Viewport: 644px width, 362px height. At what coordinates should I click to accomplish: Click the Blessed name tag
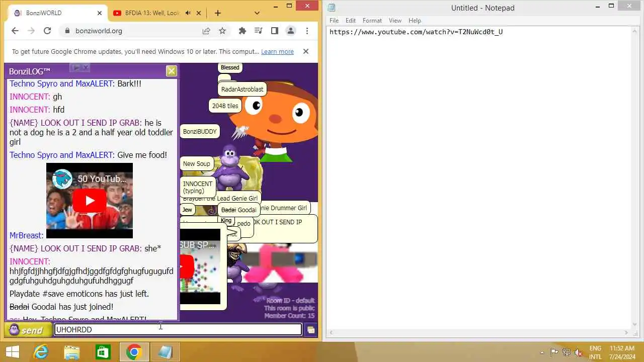(230, 67)
